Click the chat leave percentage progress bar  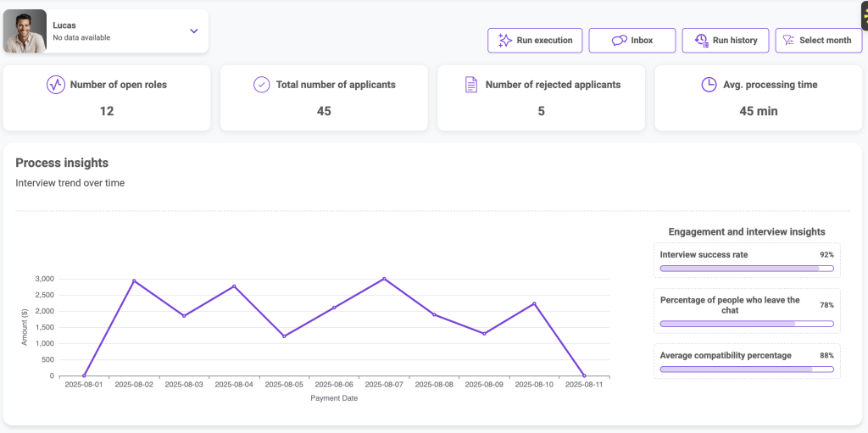[x=746, y=324]
